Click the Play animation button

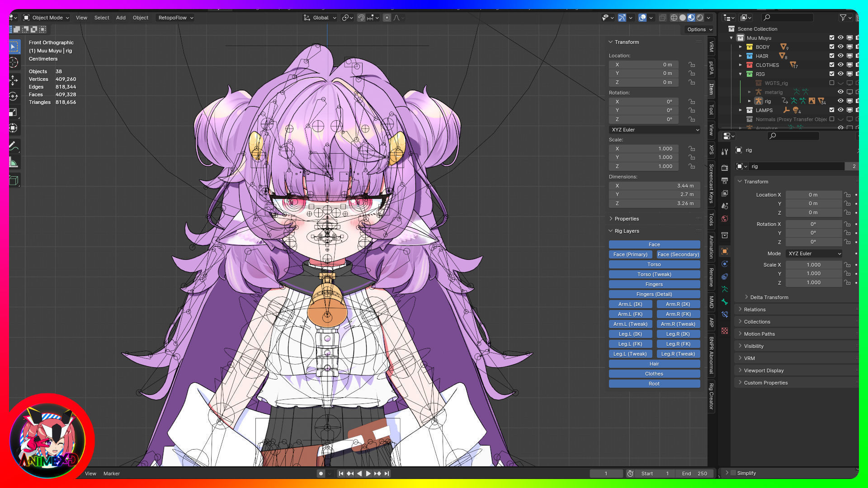(x=368, y=474)
